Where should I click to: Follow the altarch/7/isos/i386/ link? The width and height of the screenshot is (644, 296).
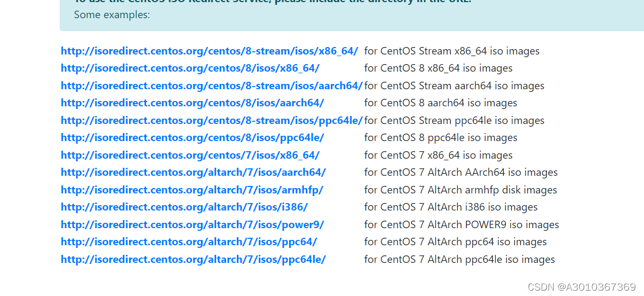point(184,207)
